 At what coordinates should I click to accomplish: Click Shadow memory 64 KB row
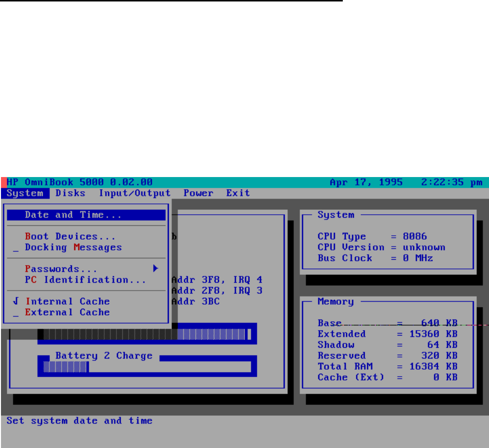[x=387, y=345]
